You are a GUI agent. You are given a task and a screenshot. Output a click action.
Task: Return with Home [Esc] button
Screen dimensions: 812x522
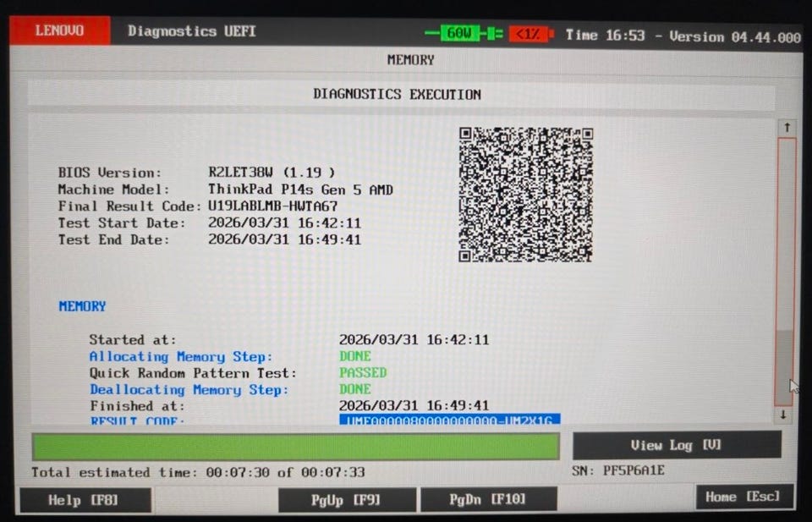(x=744, y=497)
